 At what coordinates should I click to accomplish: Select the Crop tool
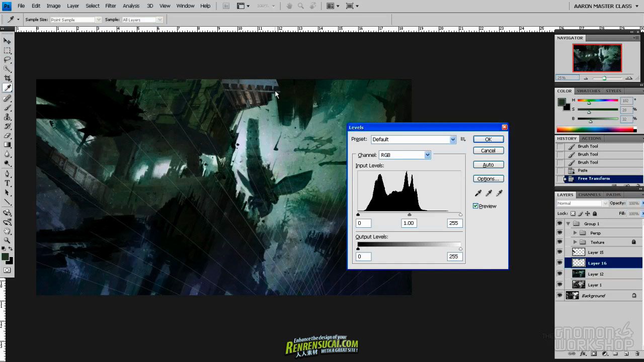pyautogui.click(x=7, y=78)
